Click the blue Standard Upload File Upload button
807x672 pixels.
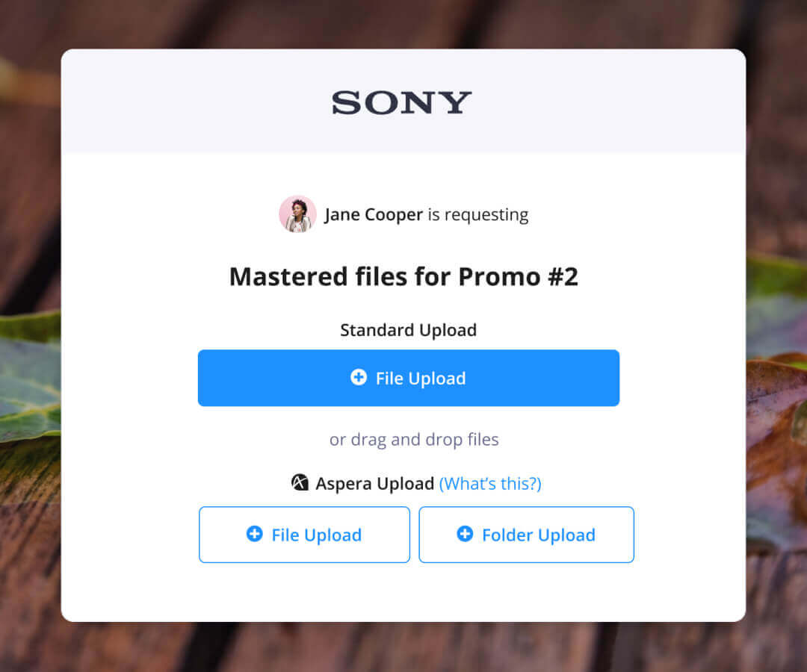pos(408,379)
